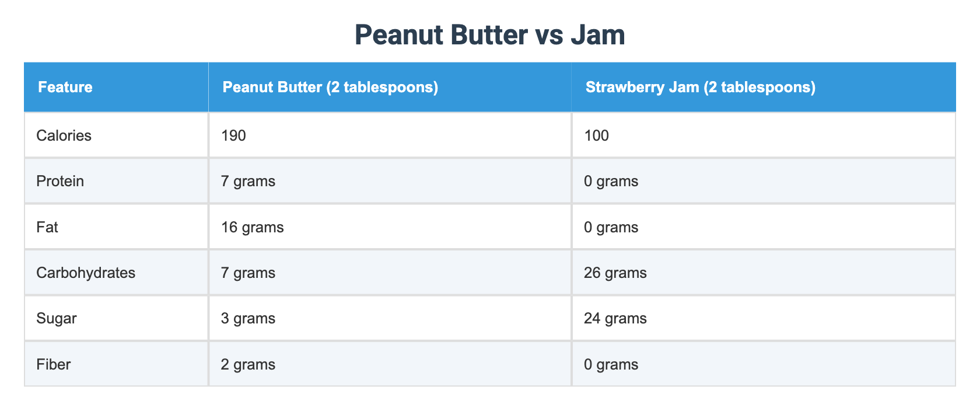
Task: Click the 100 calories cell
Action: (x=596, y=135)
